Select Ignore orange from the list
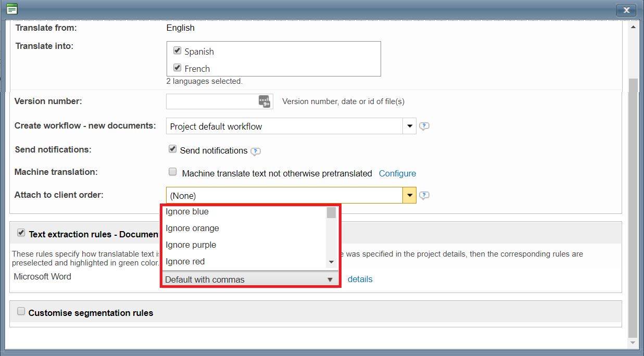The width and height of the screenshot is (644, 356). click(192, 228)
